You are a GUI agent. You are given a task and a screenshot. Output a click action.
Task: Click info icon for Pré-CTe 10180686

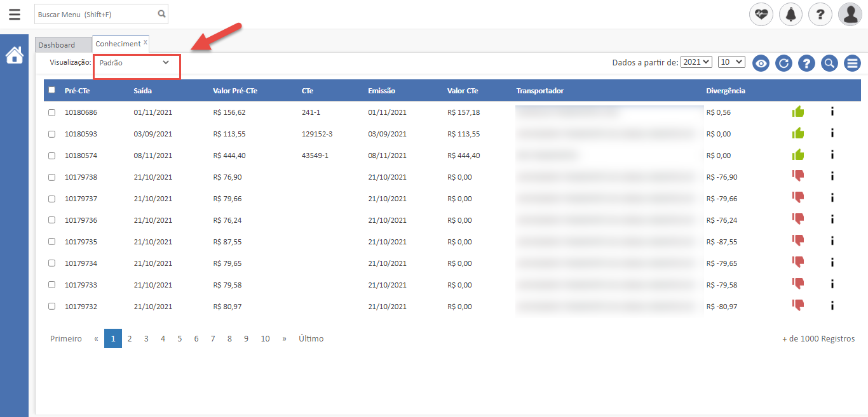coord(832,112)
